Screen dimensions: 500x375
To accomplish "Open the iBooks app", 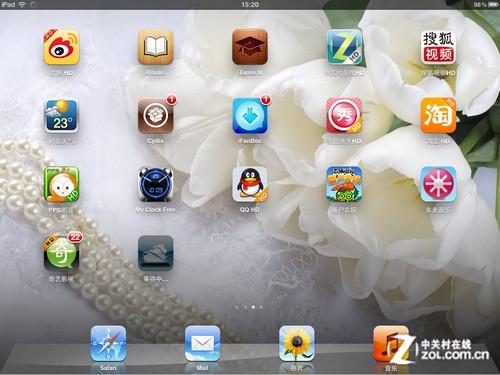I will 156,47.
